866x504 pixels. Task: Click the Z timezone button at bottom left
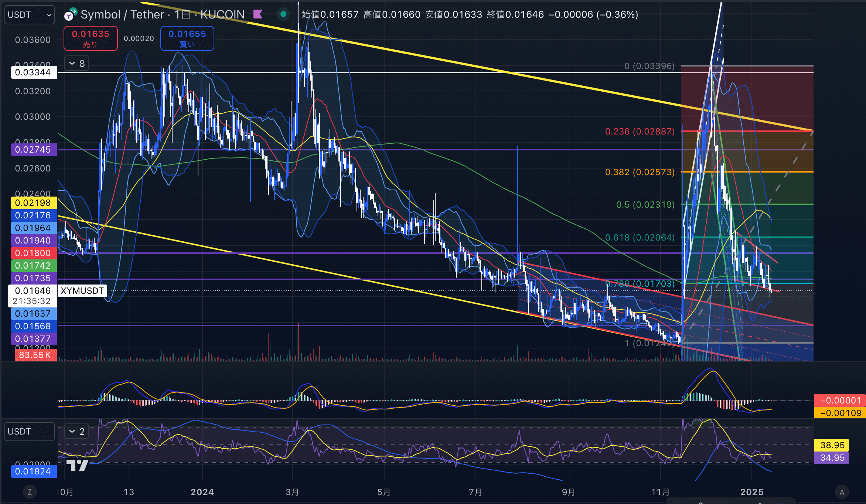tap(30, 492)
